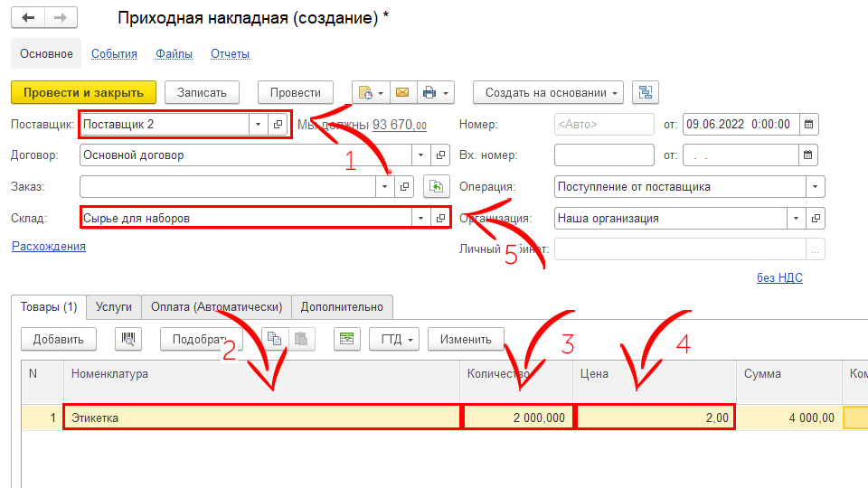Click the back navigation arrow
Viewport: 868px width, 488px height.
click(28, 18)
